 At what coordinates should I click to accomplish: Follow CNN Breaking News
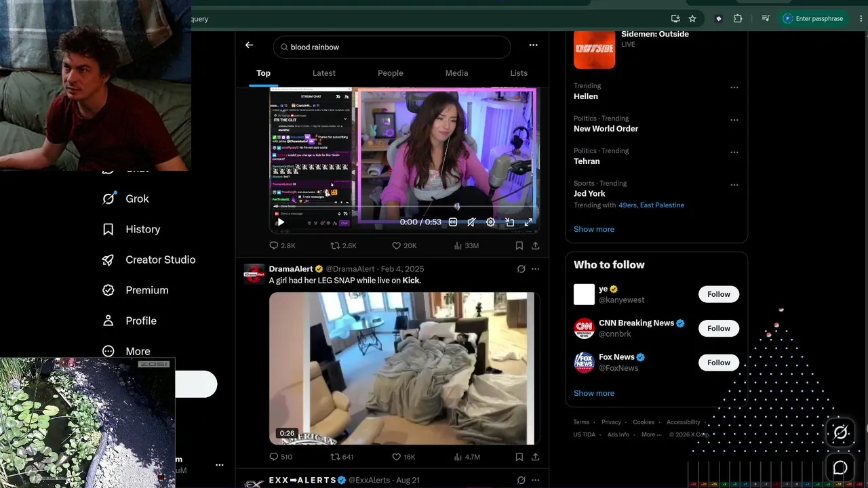click(719, 328)
